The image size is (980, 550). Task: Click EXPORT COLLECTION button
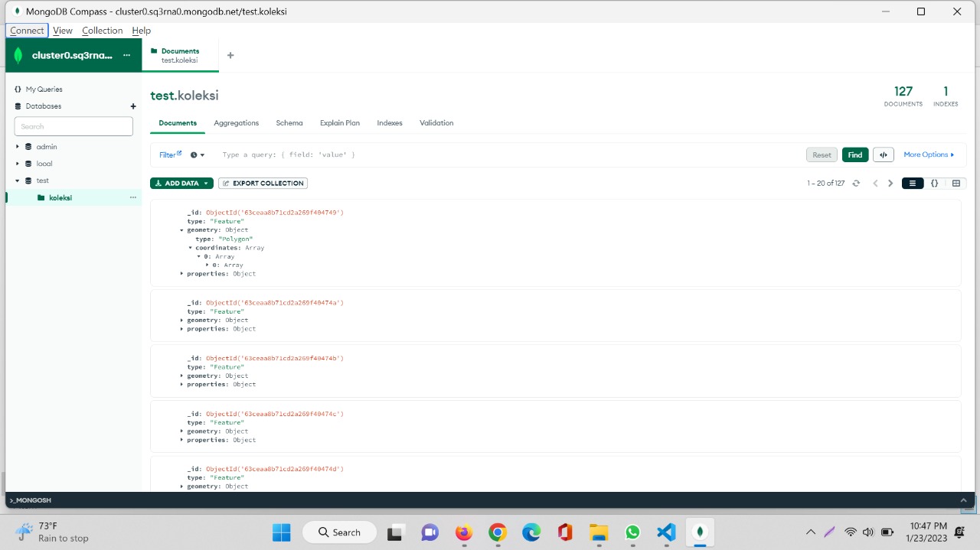[263, 184]
